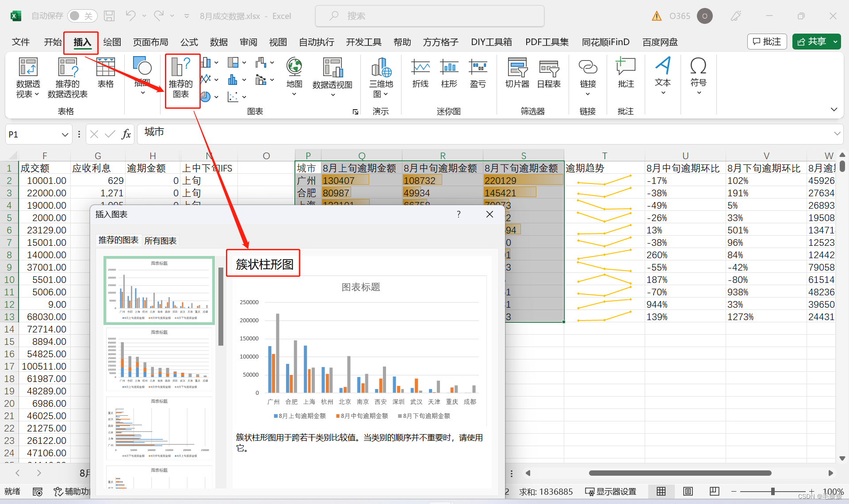Switch to Page Break Preview view
Screen dimensions: 849x504
715,491
